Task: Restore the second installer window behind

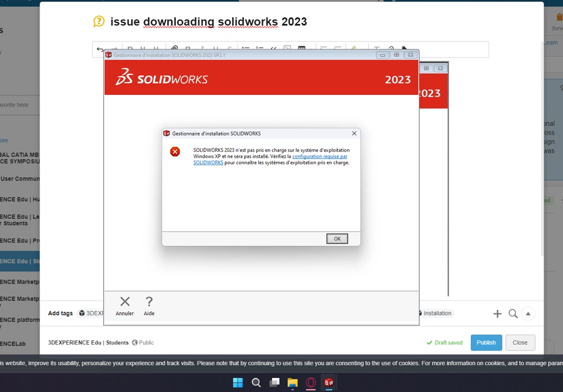Action: [426, 68]
